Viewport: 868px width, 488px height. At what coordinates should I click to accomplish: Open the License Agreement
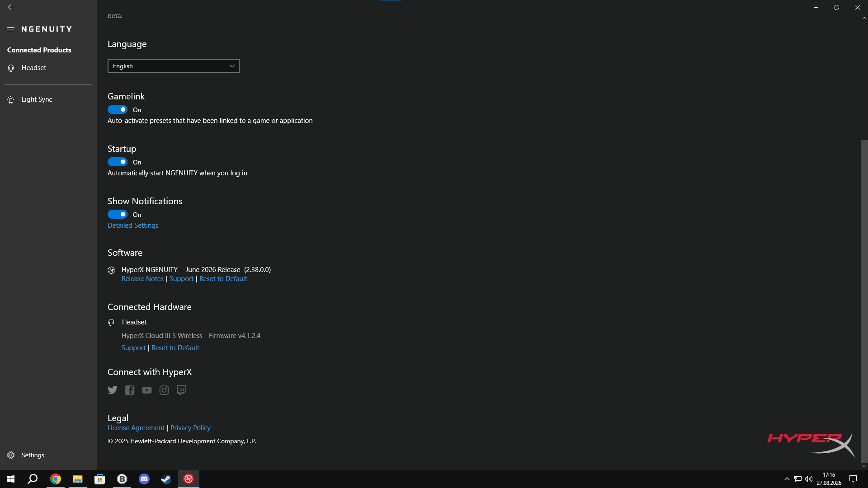pos(136,428)
